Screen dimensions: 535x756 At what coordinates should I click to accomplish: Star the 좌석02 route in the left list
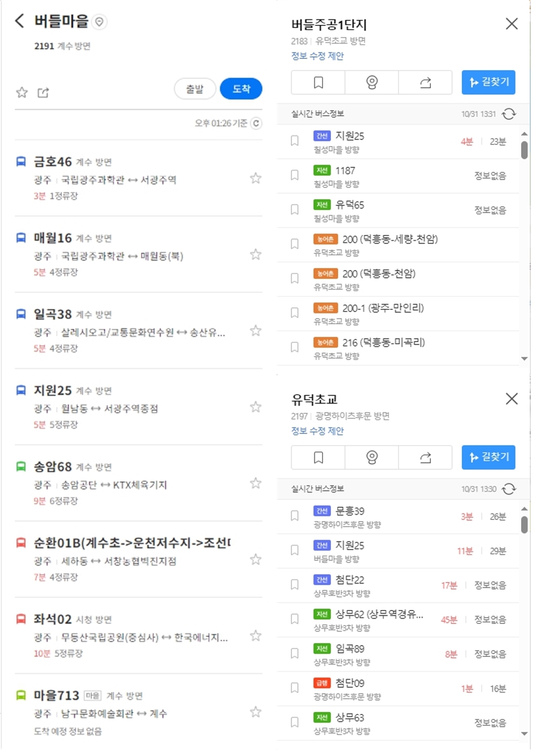(255, 635)
